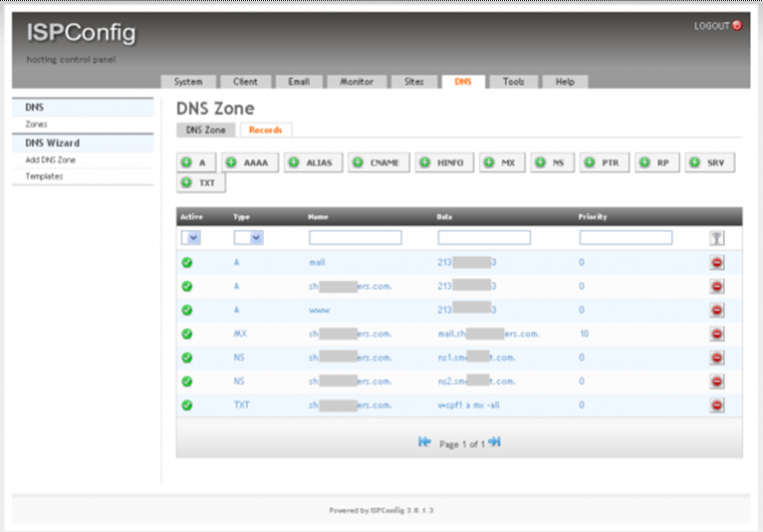Click priority value 10
763x532 pixels.
point(584,334)
